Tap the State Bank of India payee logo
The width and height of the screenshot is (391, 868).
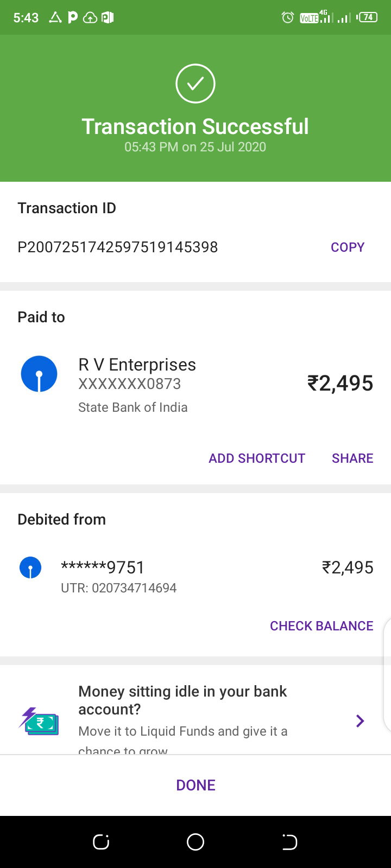(x=39, y=374)
